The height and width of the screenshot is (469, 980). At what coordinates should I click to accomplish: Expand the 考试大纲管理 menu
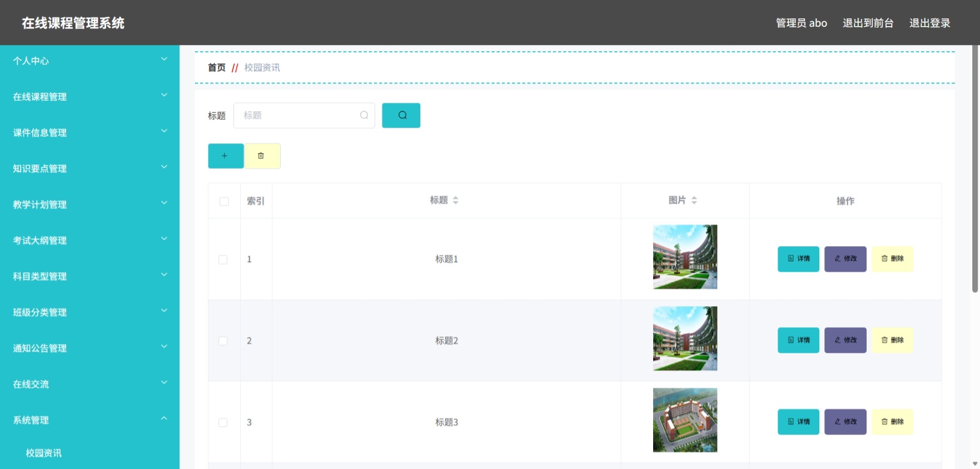pos(89,240)
